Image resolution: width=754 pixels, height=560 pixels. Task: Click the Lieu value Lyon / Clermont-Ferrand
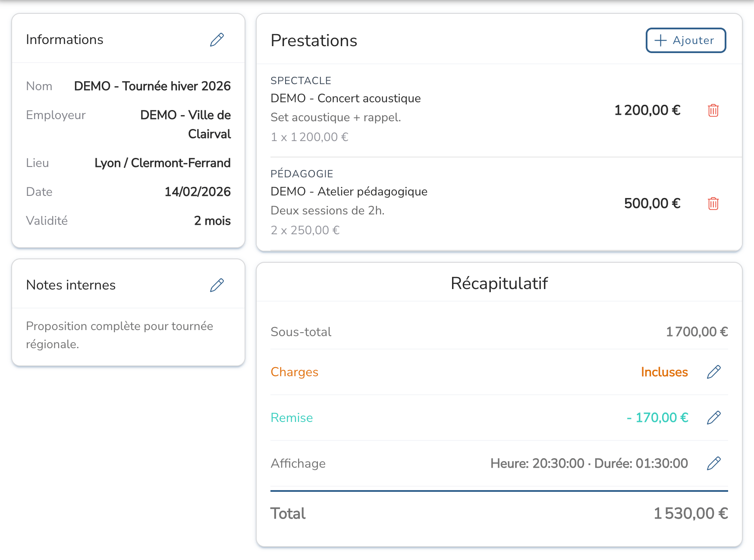point(163,163)
